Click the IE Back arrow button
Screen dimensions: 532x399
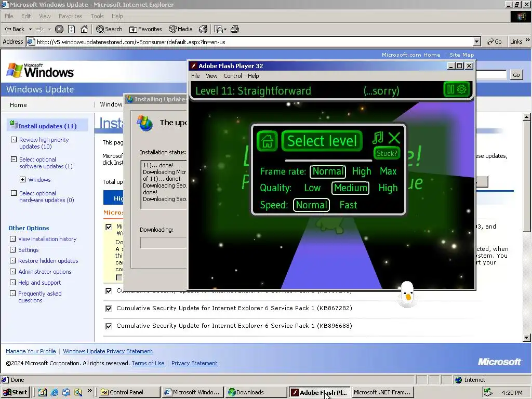[x=14, y=29]
